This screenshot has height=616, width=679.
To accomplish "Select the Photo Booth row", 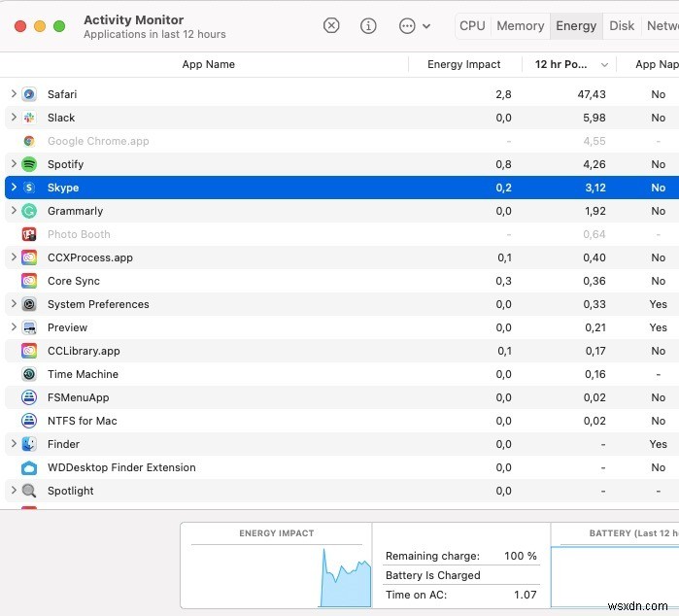I will pyautogui.click(x=342, y=234).
